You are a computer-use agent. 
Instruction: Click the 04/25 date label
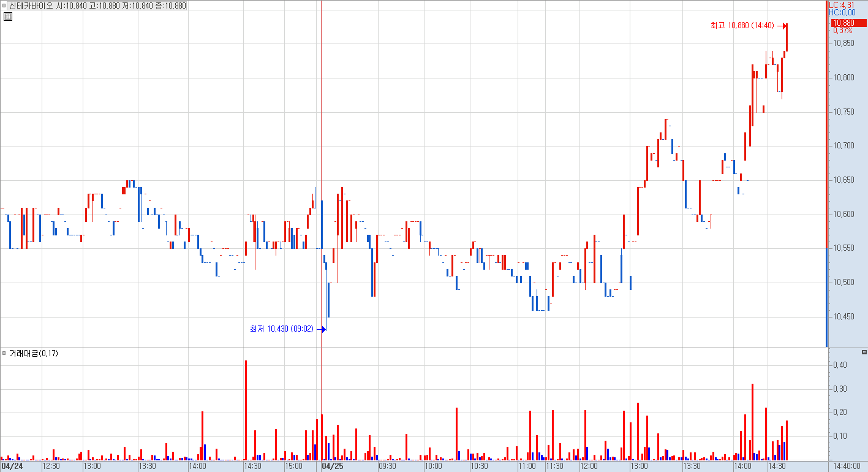pos(333,466)
